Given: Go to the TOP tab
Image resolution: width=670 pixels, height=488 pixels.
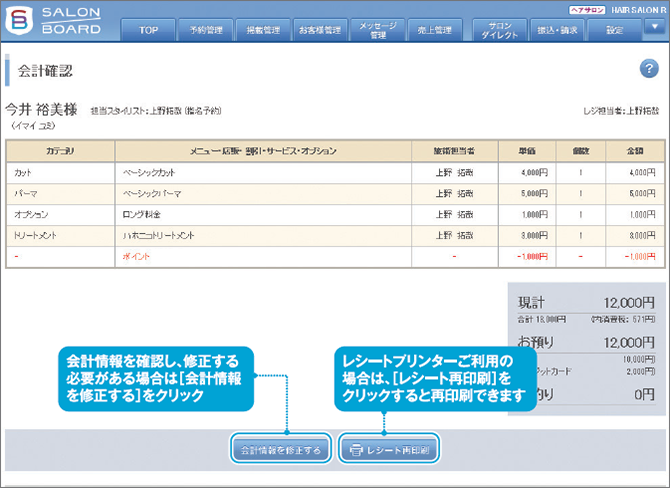Looking at the screenshot, I should coord(148,30).
